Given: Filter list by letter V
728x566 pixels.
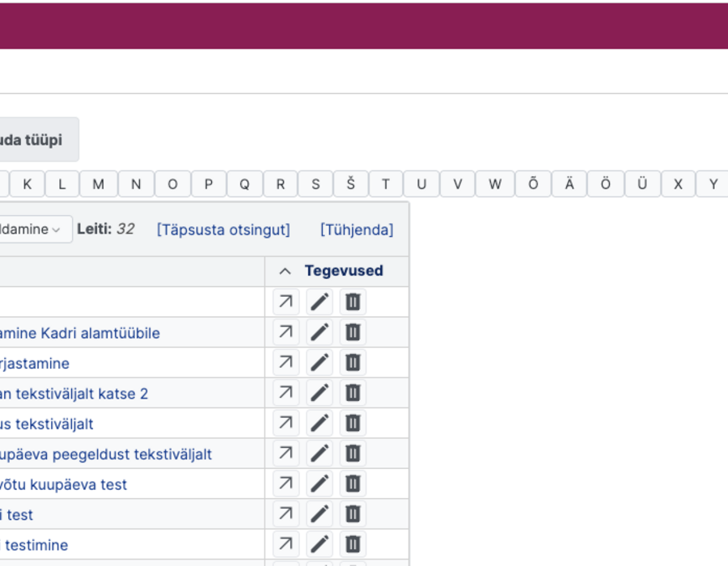Looking at the screenshot, I should tap(458, 184).
